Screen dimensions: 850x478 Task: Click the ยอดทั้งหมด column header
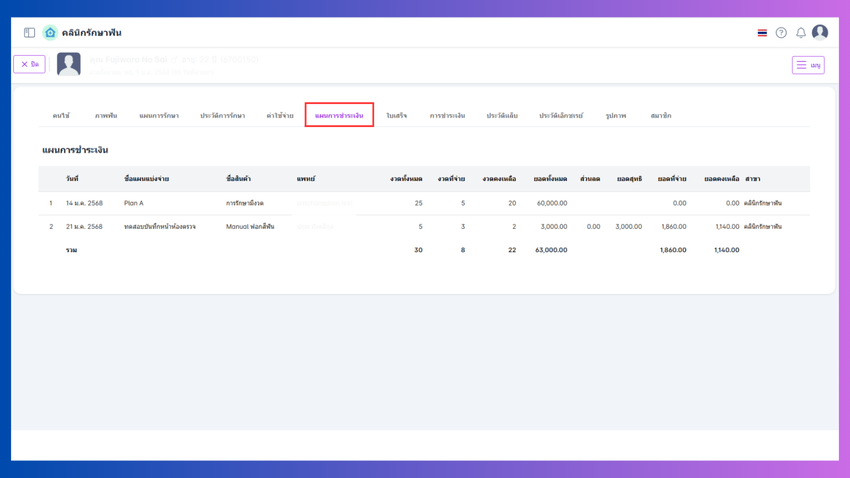coord(550,179)
